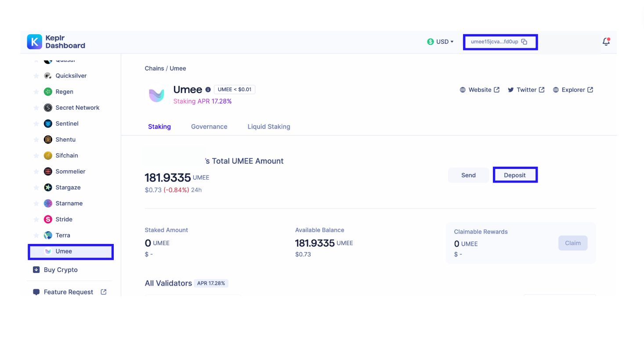Click the (-0.84%) price change

176,190
